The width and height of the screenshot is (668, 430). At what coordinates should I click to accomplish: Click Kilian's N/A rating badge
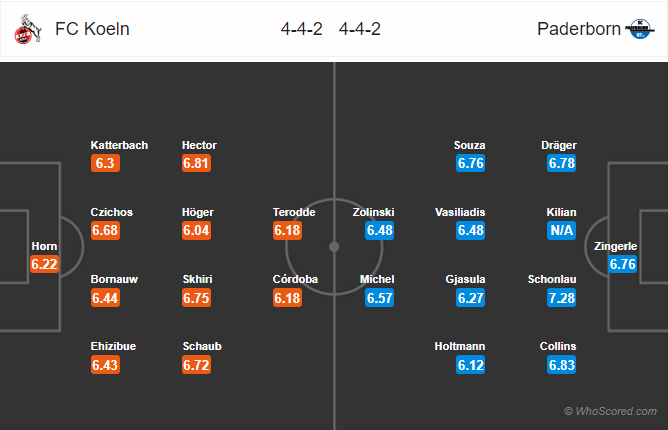pos(561,230)
